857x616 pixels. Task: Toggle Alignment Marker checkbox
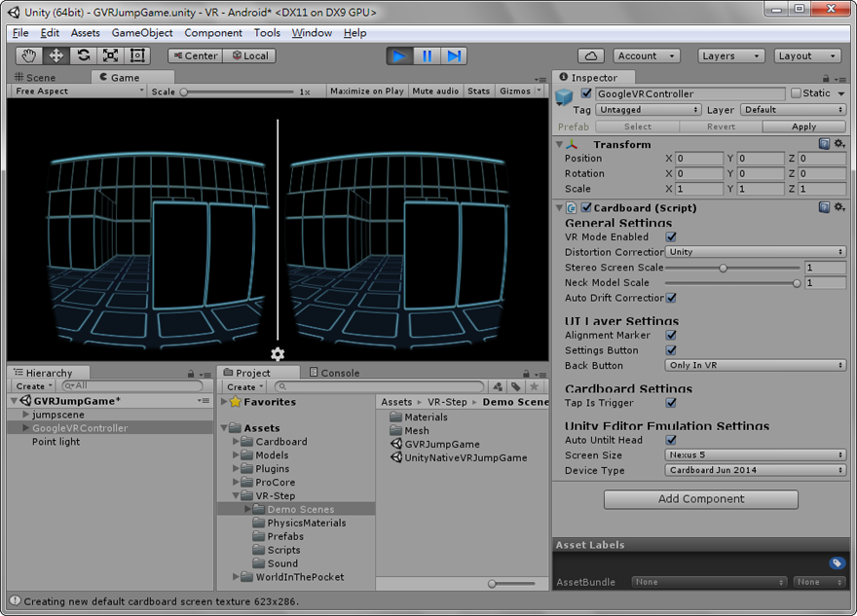tap(671, 335)
